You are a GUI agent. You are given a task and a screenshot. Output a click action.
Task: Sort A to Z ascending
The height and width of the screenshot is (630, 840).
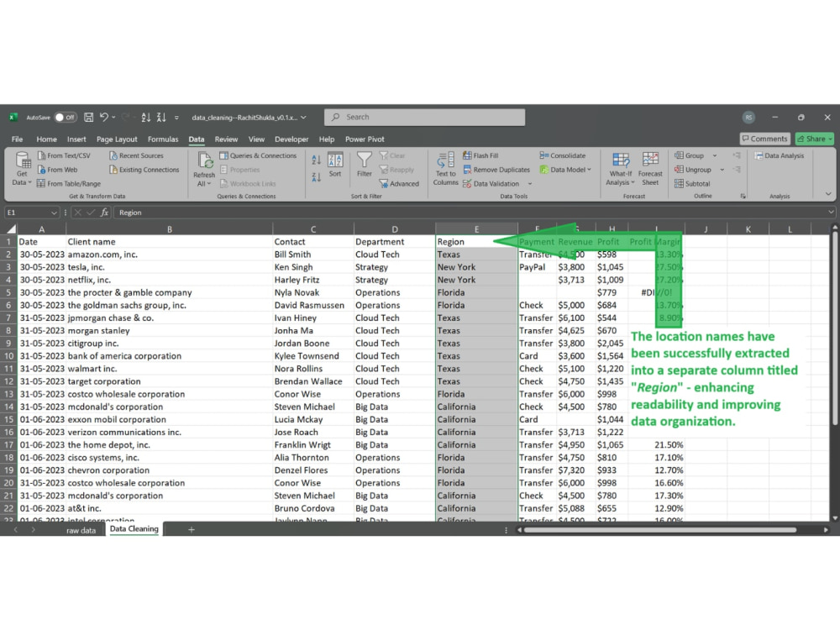click(316, 160)
